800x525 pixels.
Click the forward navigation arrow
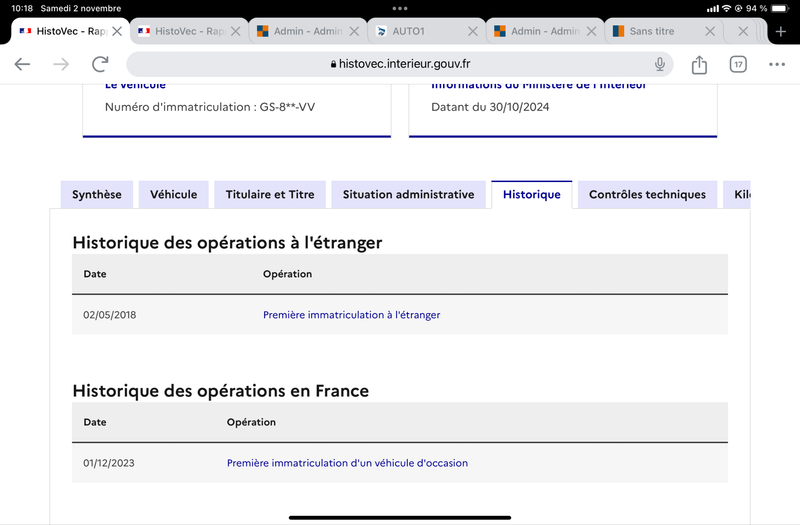click(61, 64)
